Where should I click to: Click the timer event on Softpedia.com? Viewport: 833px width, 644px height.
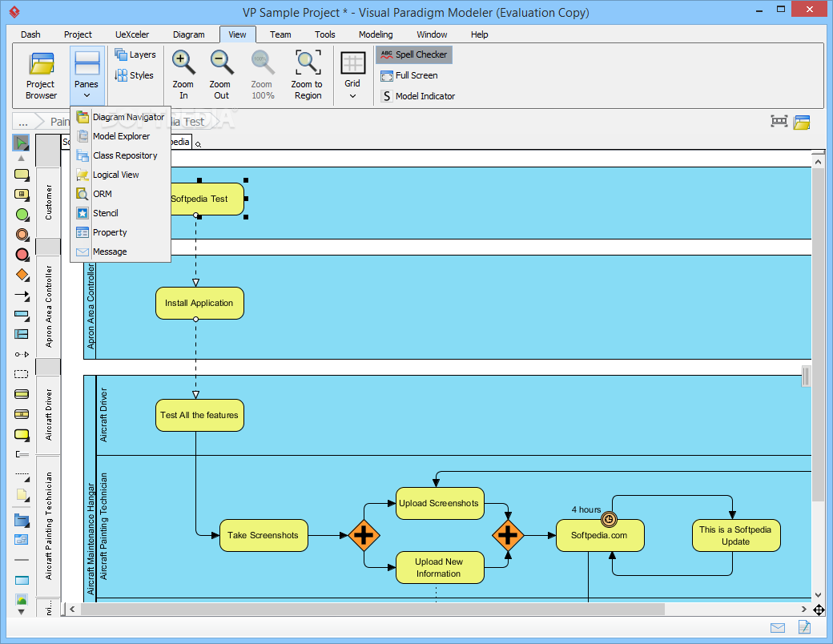tap(609, 519)
